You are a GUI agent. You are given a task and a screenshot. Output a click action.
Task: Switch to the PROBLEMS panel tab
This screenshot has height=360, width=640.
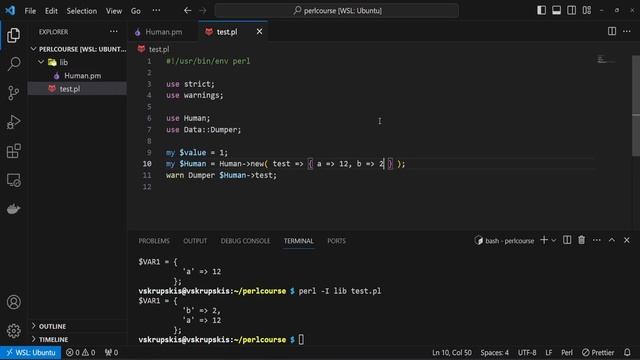pos(154,241)
